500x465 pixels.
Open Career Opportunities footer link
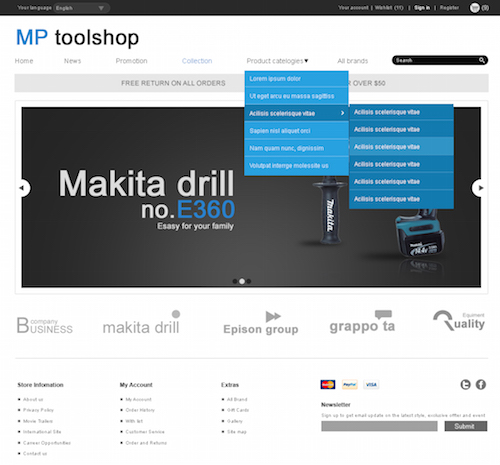click(x=47, y=443)
